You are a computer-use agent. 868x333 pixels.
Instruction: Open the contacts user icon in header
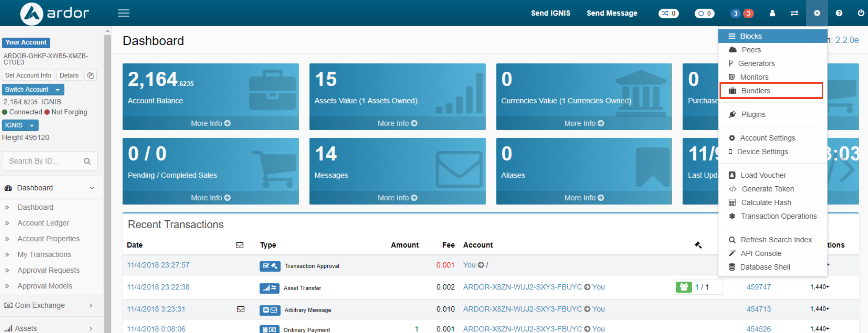(772, 13)
